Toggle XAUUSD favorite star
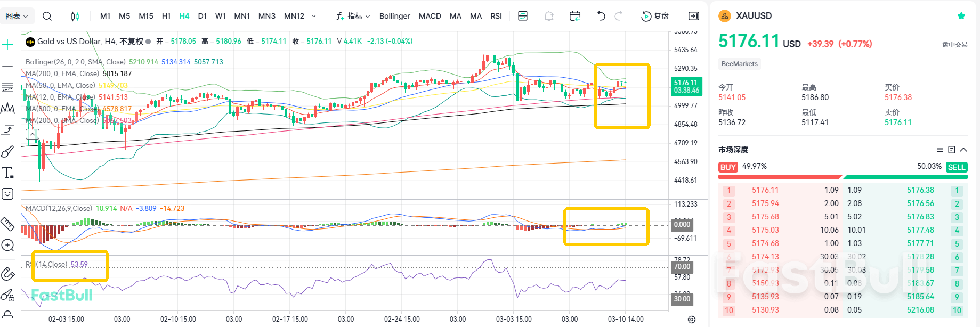The image size is (980, 327). click(961, 16)
